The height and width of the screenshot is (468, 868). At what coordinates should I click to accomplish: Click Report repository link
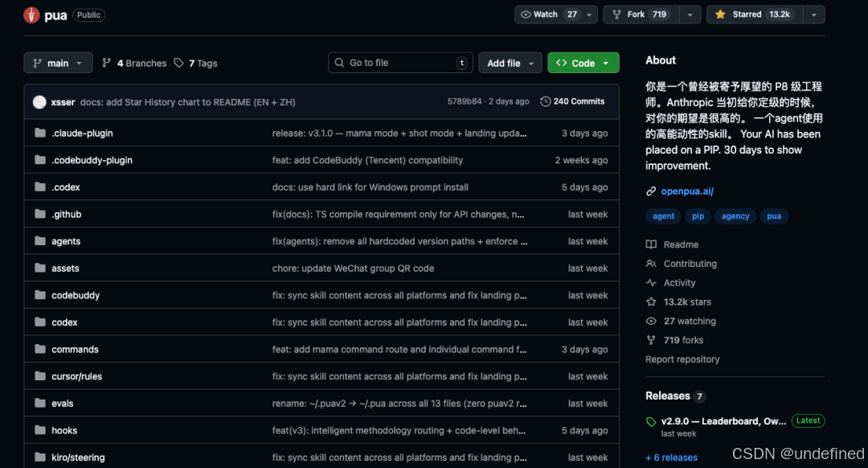coord(682,359)
